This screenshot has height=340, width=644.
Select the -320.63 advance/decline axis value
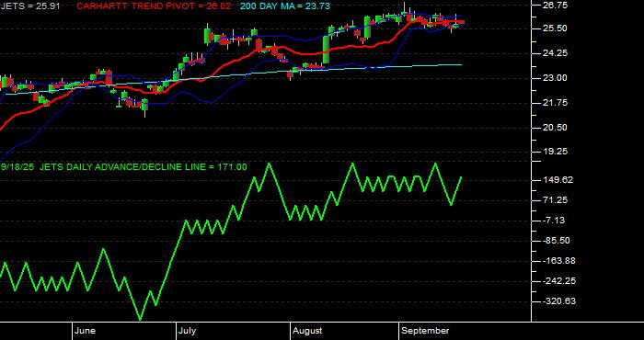pos(558,301)
